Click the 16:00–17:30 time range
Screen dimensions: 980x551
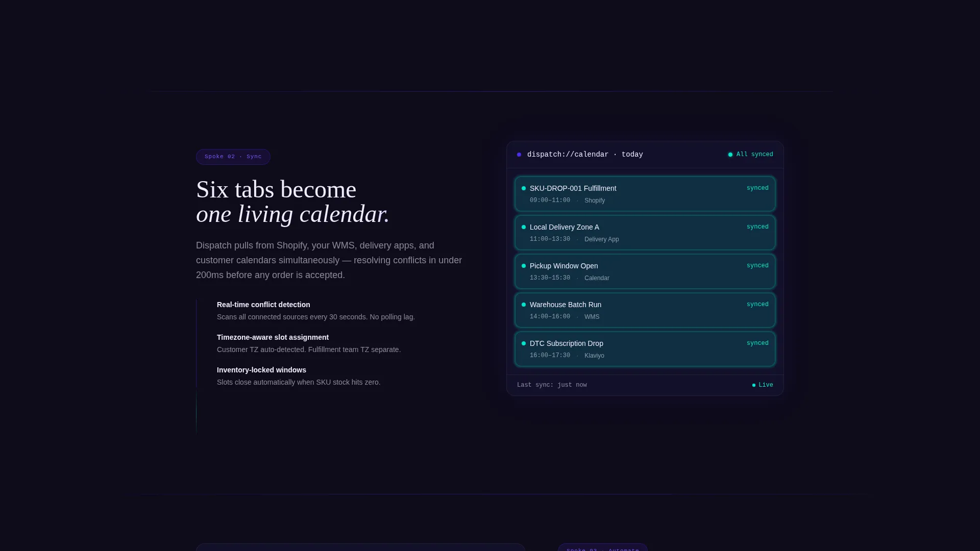pos(550,356)
